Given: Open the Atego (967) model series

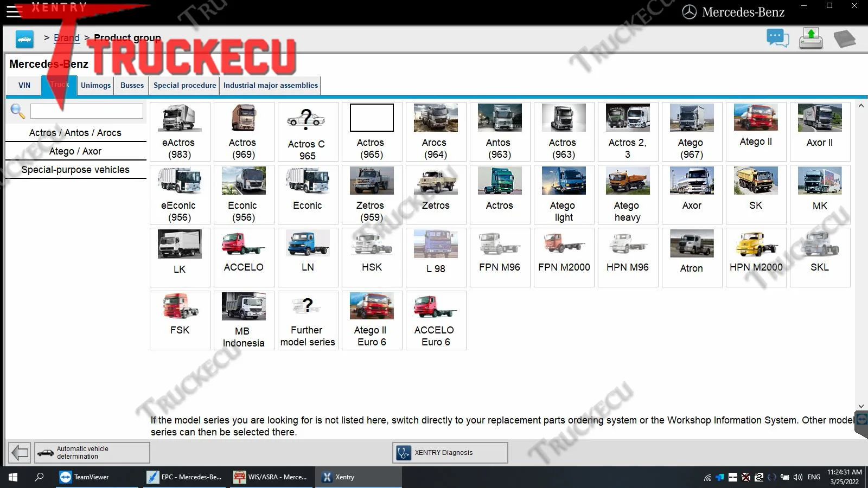Looking at the screenshot, I should pyautogui.click(x=692, y=132).
